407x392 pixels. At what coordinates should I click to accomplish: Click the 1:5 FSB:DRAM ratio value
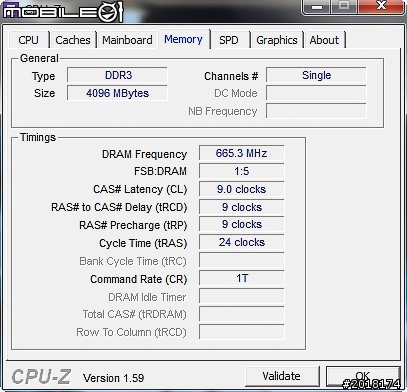242,171
